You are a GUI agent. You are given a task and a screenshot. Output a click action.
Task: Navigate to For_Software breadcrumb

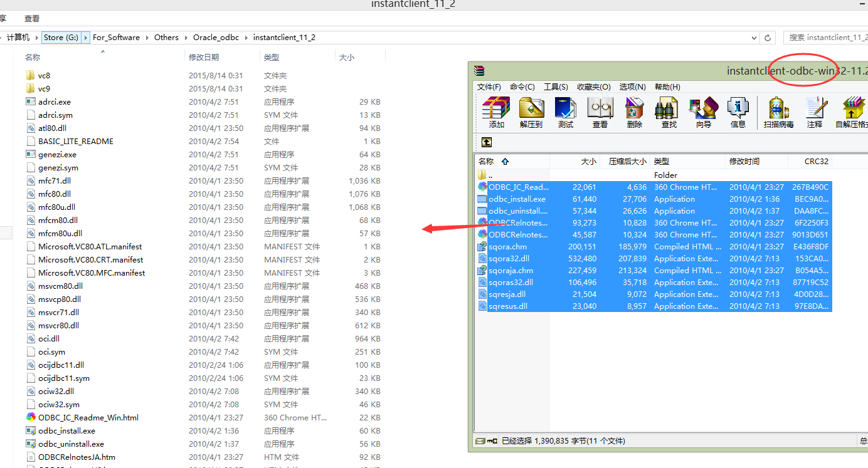click(116, 38)
